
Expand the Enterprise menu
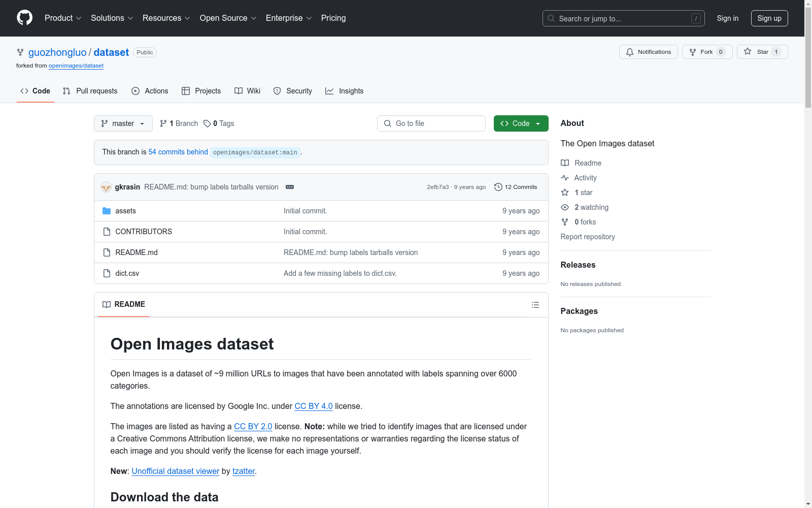(x=289, y=18)
